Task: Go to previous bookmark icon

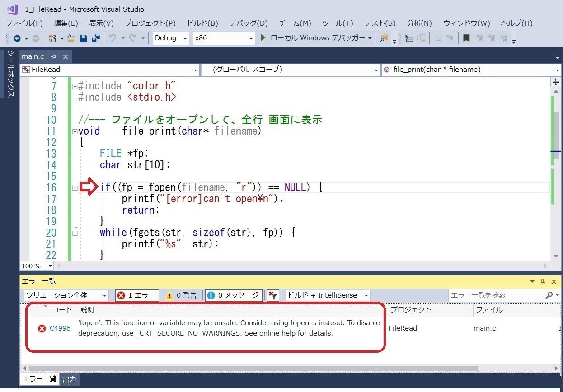Action: coord(479,38)
